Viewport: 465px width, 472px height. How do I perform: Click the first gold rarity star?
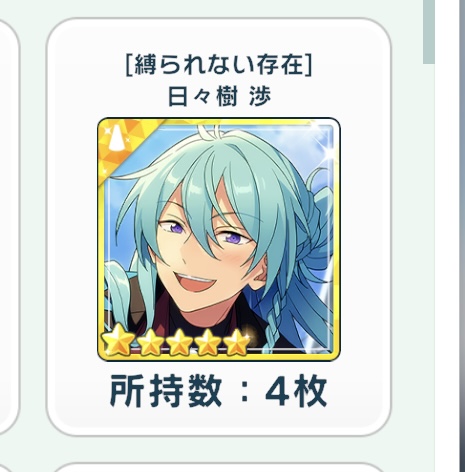(117, 341)
